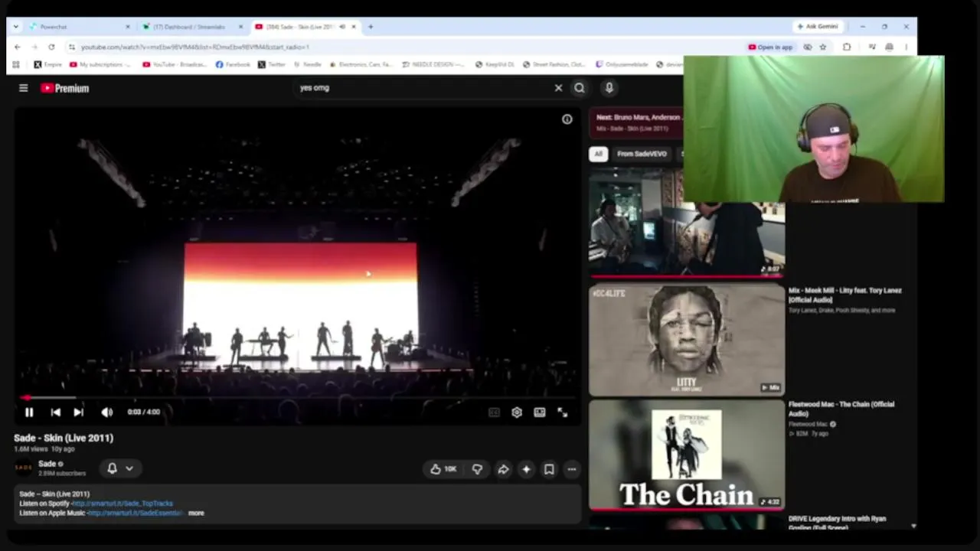Open video player settings gear
Viewport: 980px width, 551px height.
[x=517, y=412]
